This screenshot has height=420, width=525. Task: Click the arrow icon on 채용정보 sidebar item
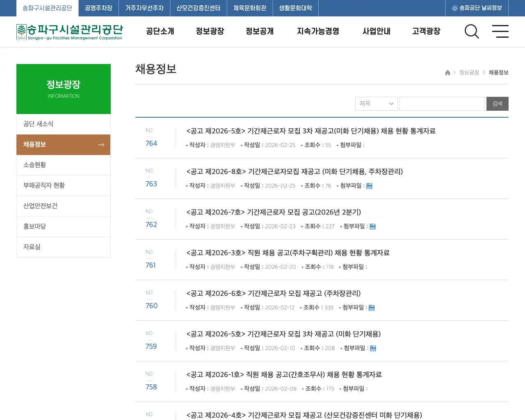101,144
